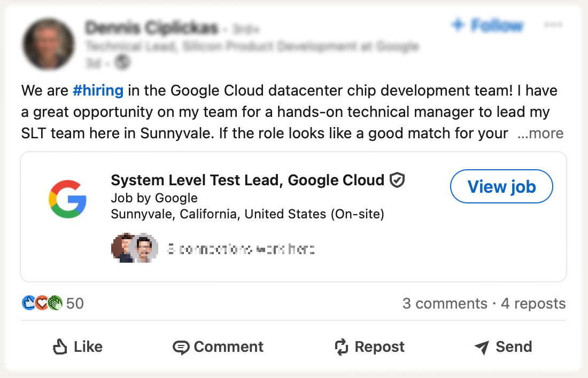The height and width of the screenshot is (378, 588).
Task: Open the three-dot post options menu
Action: pyautogui.click(x=553, y=25)
